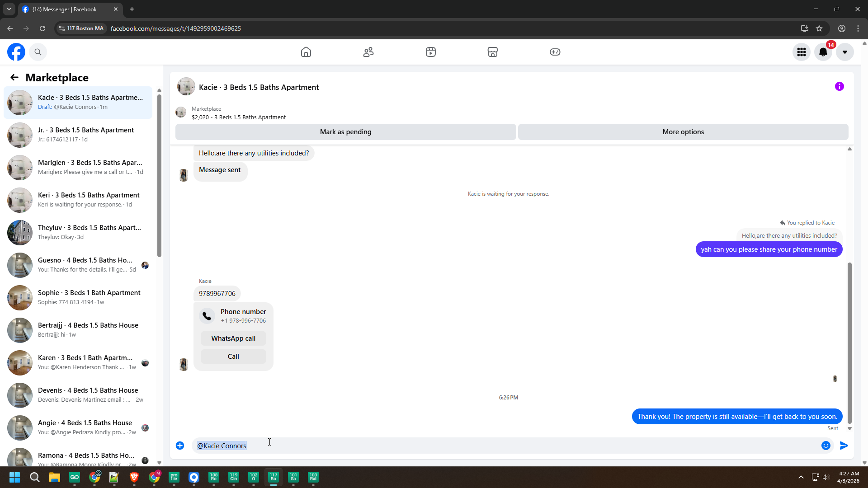Open Mariglen's apartment conversation
Viewport: 868px width, 488px height.
[78, 167]
